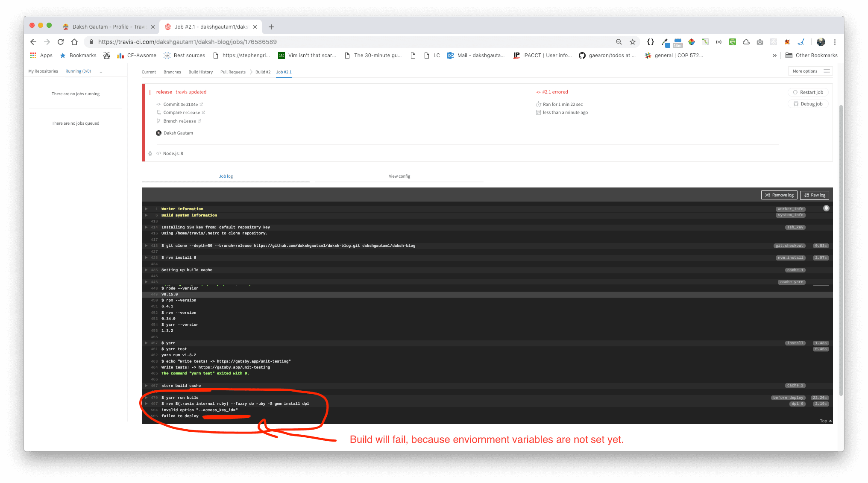The width and height of the screenshot is (868, 483).
Task: Click the plus icon next to Running tab
Action: coord(101,72)
